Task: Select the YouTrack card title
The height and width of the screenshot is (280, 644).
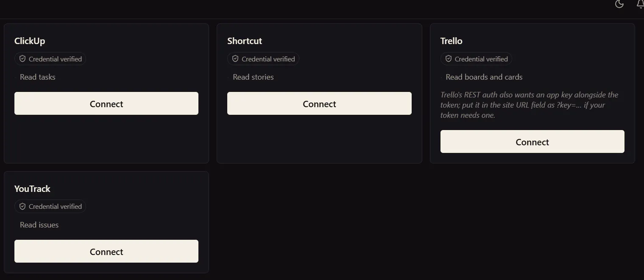Action: tap(32, 189)
